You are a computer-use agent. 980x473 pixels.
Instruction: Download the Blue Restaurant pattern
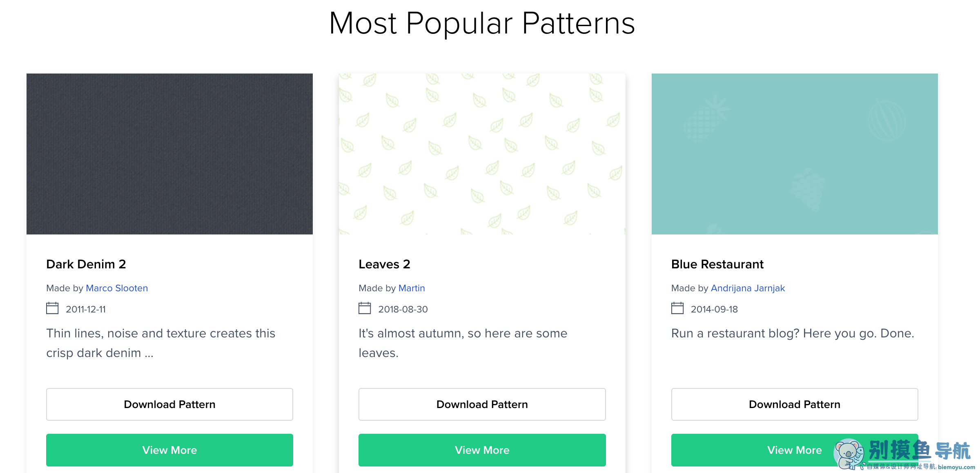795,404
